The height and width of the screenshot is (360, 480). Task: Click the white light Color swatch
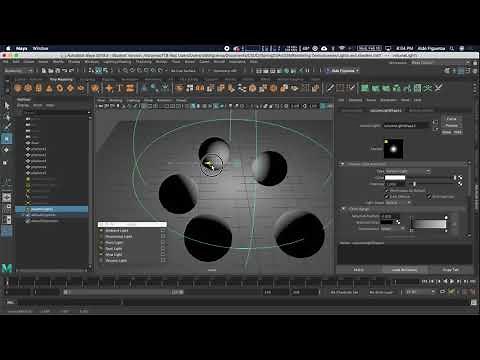pyautogui.click(x=395, y=178)
